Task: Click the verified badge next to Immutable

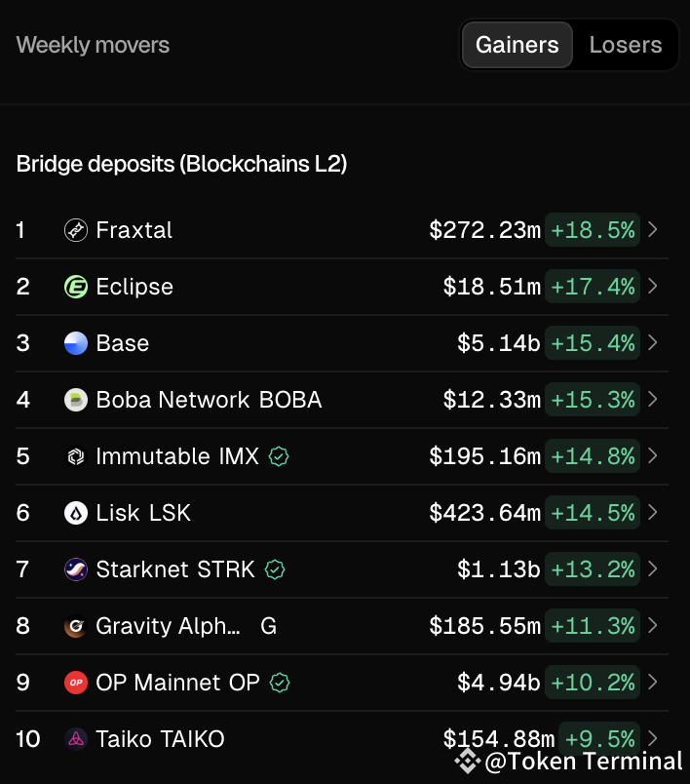Action: (279, 456)
